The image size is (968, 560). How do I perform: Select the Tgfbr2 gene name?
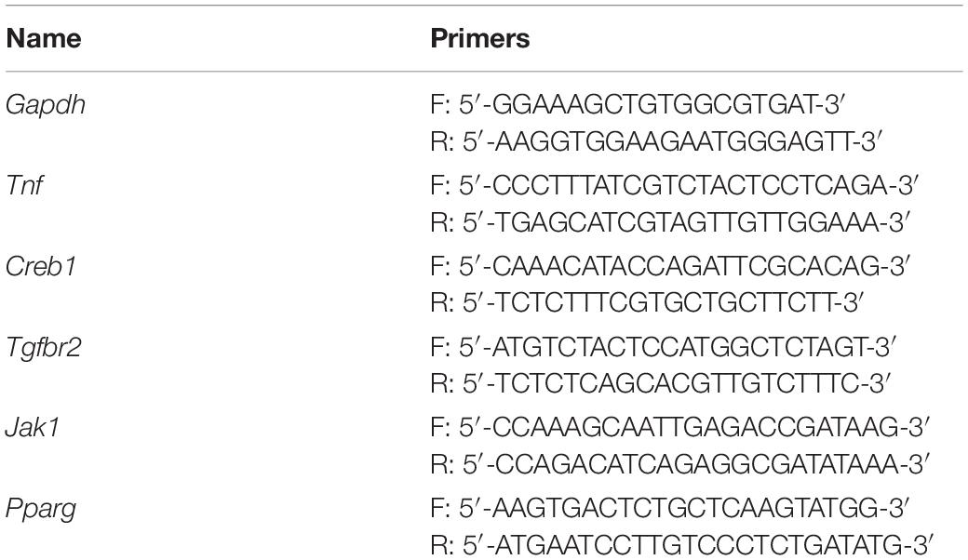[43, 347]
